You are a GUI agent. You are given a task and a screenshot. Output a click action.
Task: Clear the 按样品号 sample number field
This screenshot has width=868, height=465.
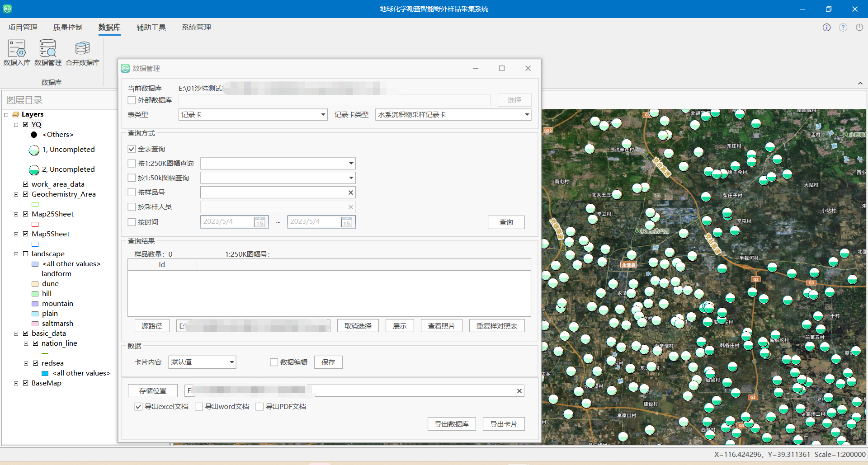pos(350,193)
